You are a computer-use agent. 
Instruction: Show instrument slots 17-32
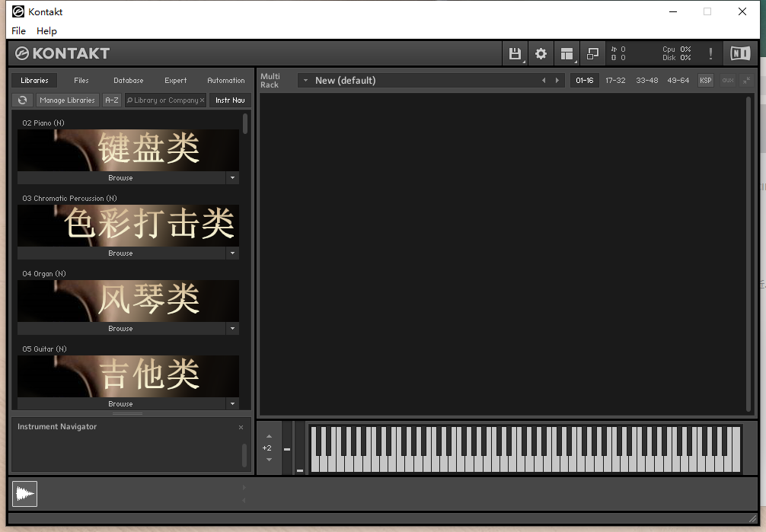(x=615, y=81)
